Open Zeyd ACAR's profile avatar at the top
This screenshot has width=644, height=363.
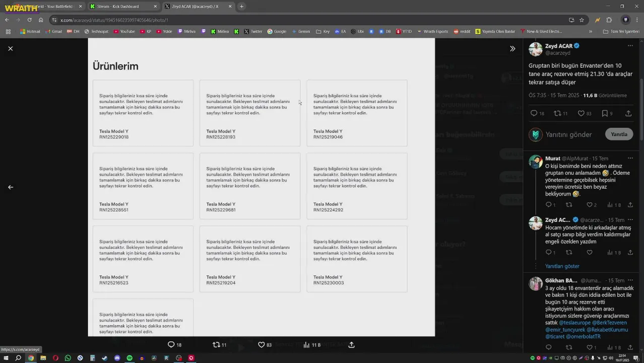tap(535, 49)
